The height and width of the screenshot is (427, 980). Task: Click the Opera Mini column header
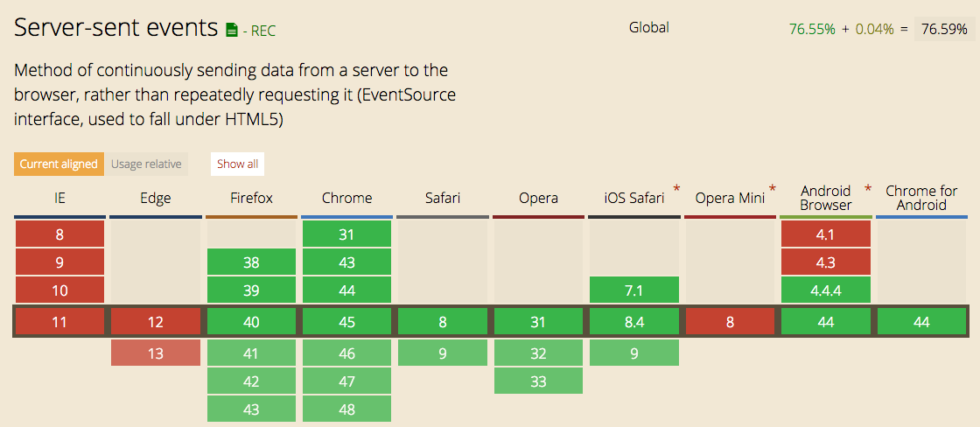(730, 199)
